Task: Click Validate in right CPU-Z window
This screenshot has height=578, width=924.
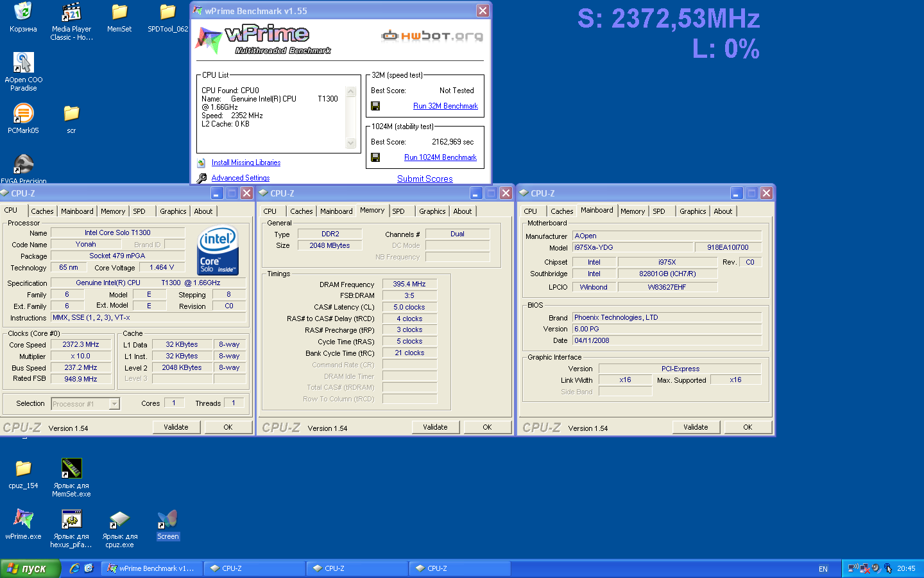Action: point(696,427)
